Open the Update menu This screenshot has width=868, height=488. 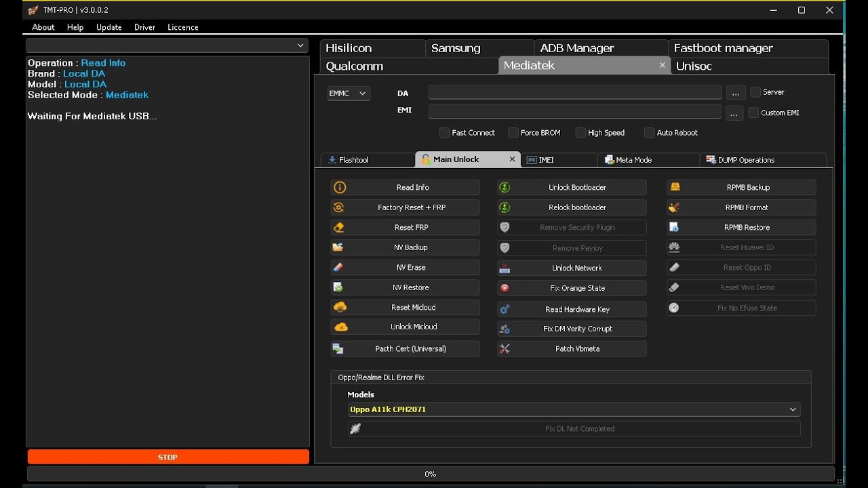point(108,27)
